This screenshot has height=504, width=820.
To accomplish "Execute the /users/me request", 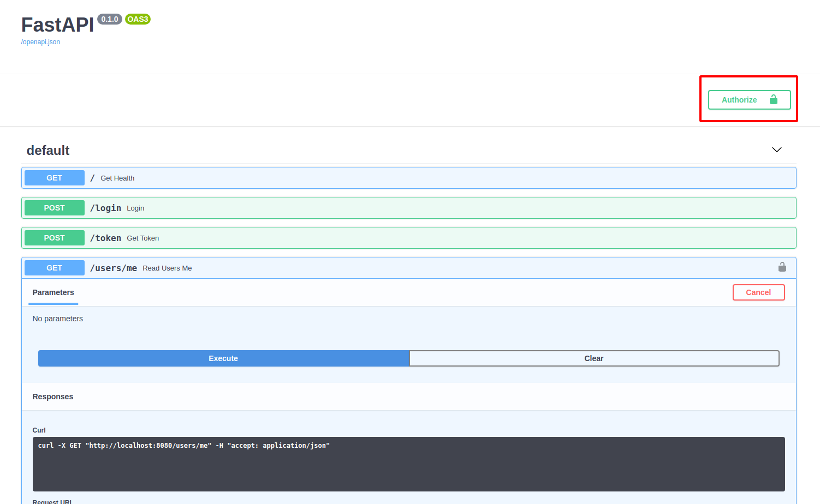I will [x=223, y=358].
